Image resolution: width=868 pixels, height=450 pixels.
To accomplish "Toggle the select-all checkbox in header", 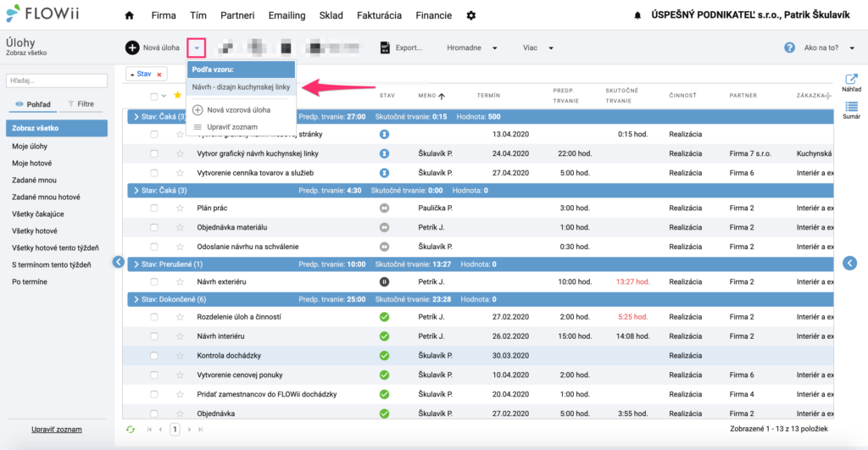I will pos(154,97).
